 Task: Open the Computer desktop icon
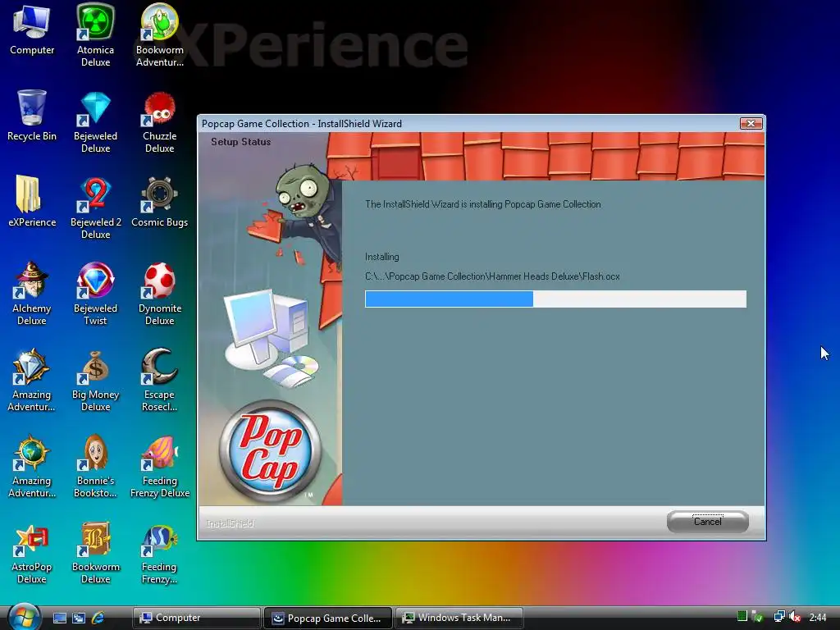click(32, 30)
